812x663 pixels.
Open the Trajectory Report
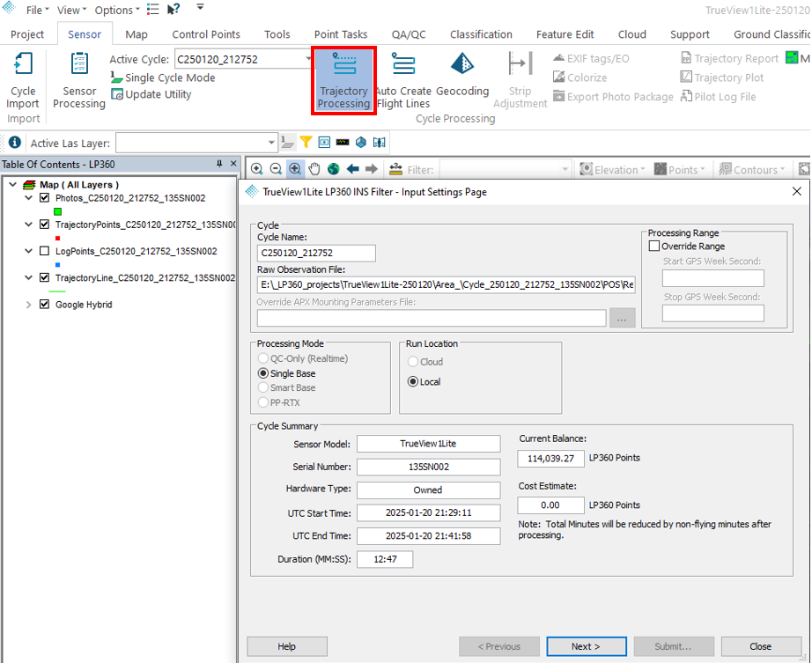729,58
